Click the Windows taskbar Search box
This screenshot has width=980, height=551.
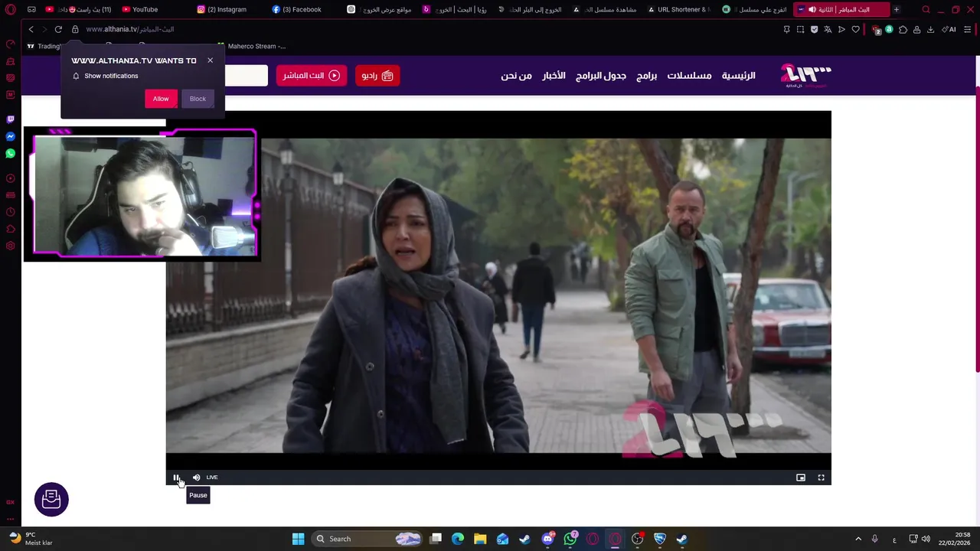tap(368, 539)
